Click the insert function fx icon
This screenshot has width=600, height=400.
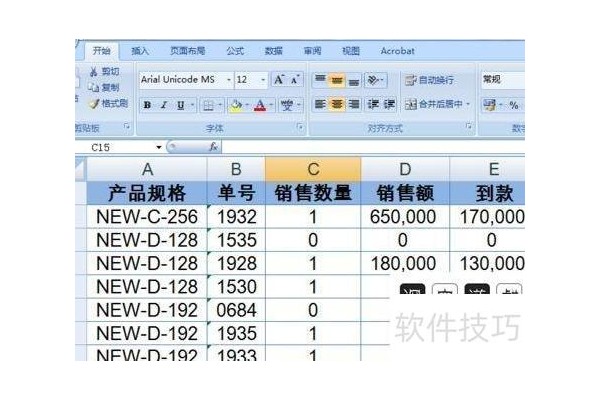(x=214, y=147)
